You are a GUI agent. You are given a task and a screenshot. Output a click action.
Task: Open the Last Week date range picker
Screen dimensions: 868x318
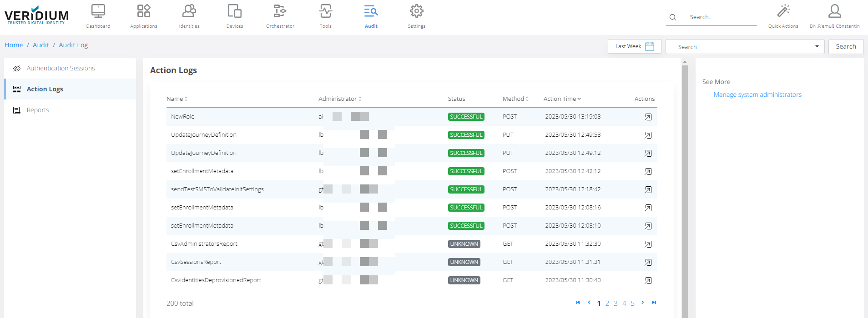[x=634, y=46]
